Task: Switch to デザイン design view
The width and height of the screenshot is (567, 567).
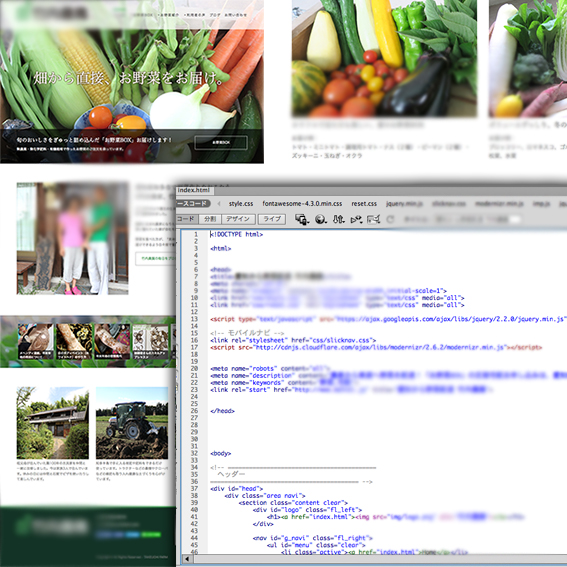Action: click(238, 219)
